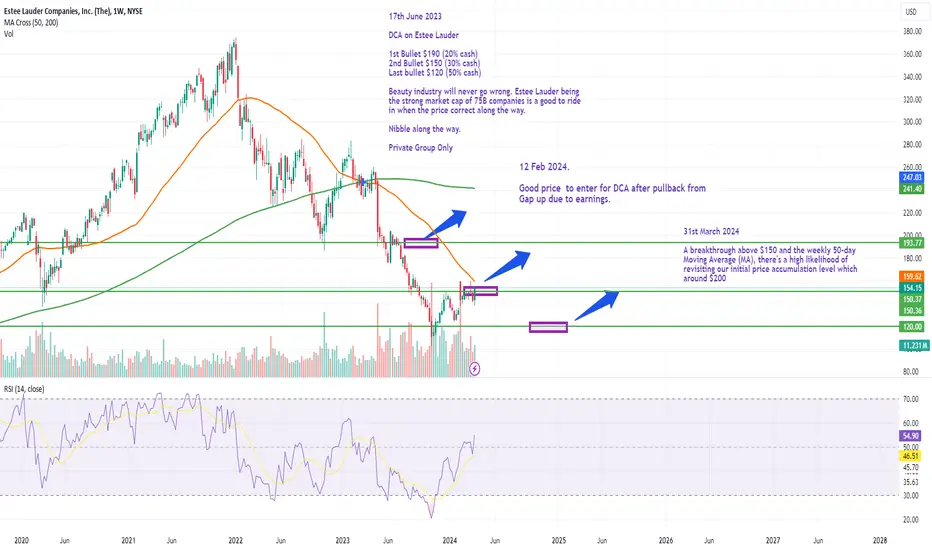Click the blue 247.03 price label
932x550 pixels.
tap(912, 177)
